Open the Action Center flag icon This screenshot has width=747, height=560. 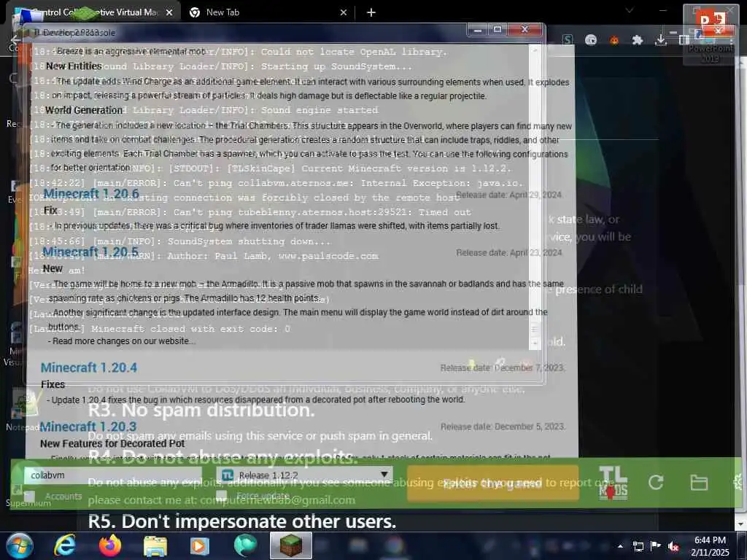coord(656,545)
